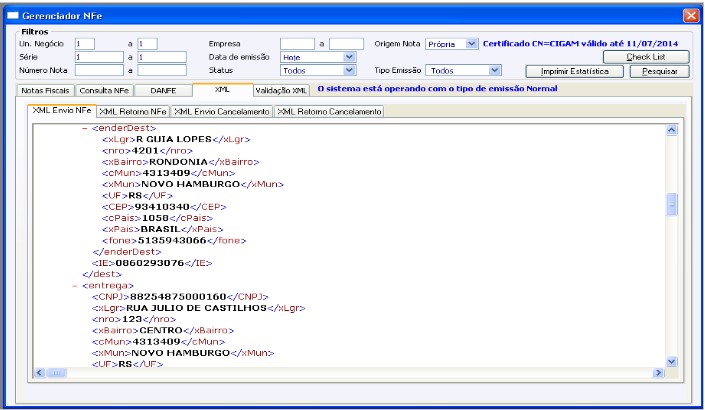Click the Check List button
The height and width of the screenshot is (410, 705).
coord(646,57)
